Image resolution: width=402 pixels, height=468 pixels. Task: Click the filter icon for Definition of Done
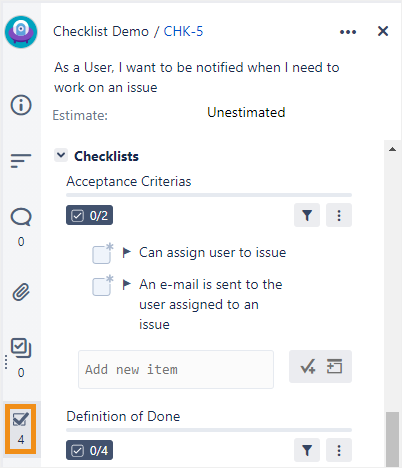click(x=307, y=450)
